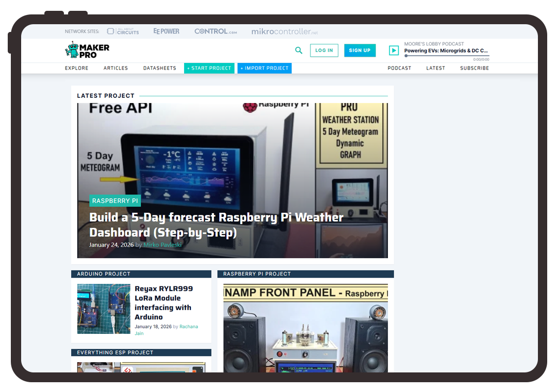Click the Start Project button
557x392 pixels.
click(209, 68)
